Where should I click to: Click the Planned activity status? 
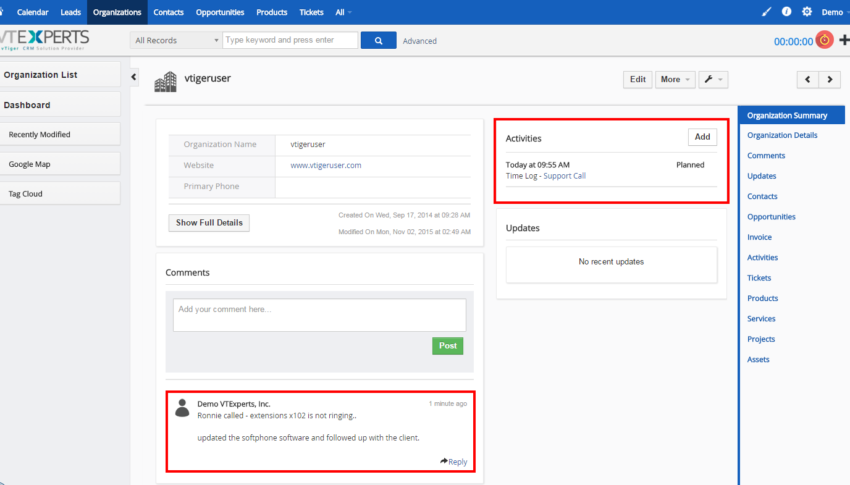click(x=690, y=165)
